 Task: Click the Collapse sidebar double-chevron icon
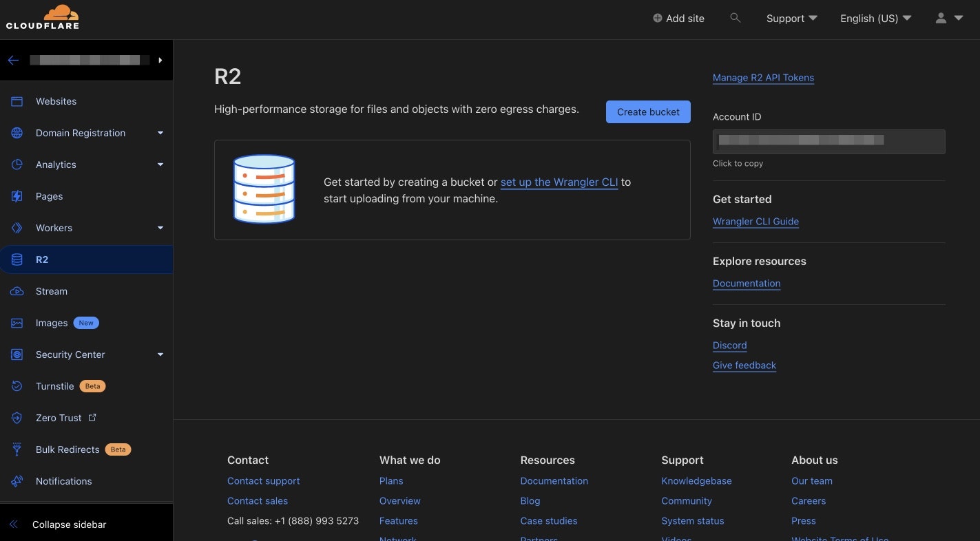click(14, 524)
